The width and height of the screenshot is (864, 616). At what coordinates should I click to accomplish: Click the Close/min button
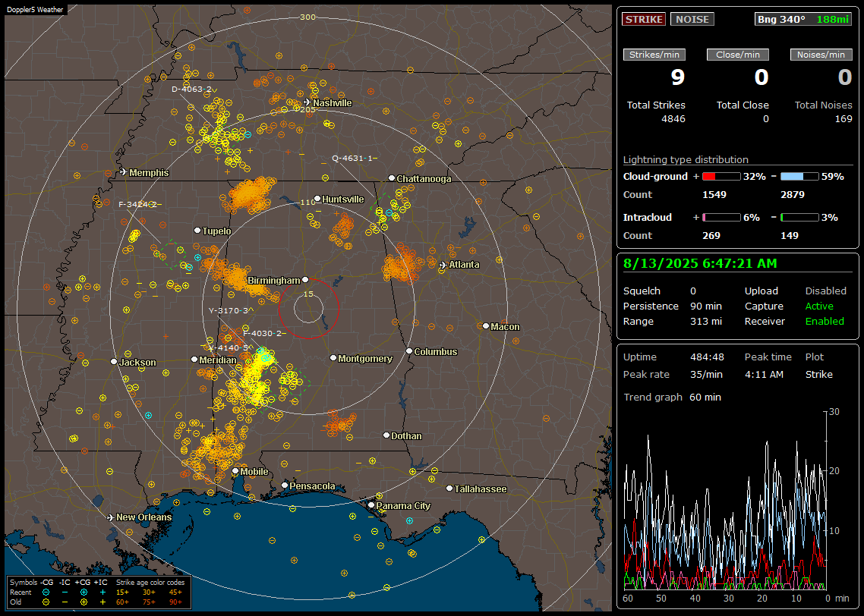pyautogui.click(x=738, y=55)
